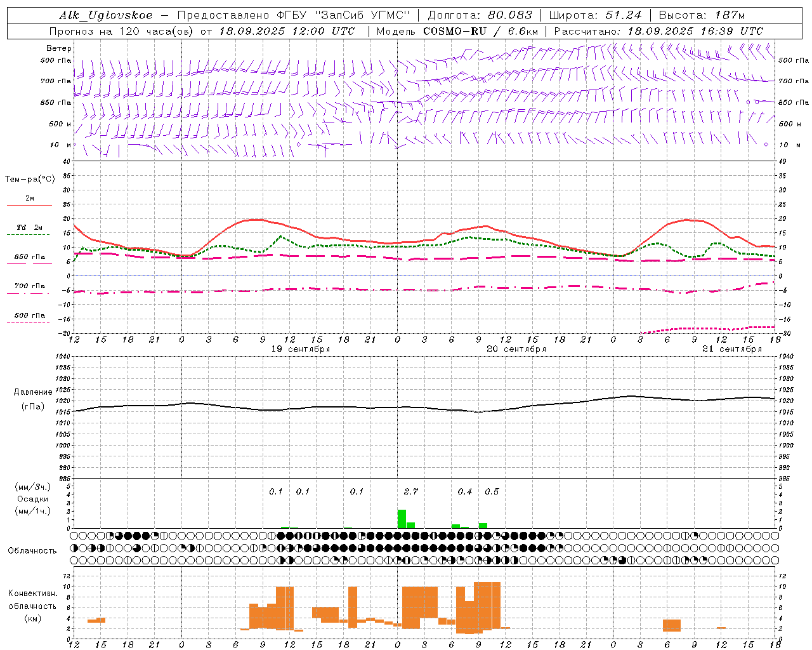The width and height of the screenshot is (812, 650).
Task: Click the Ветер wind panel label
Action: click(x=59, y=48)
